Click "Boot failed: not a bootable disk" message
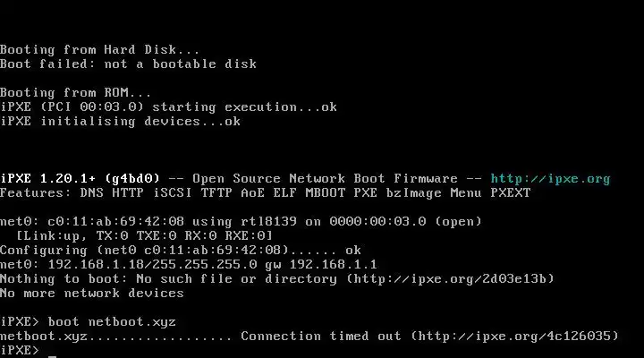 click(128, 64)
